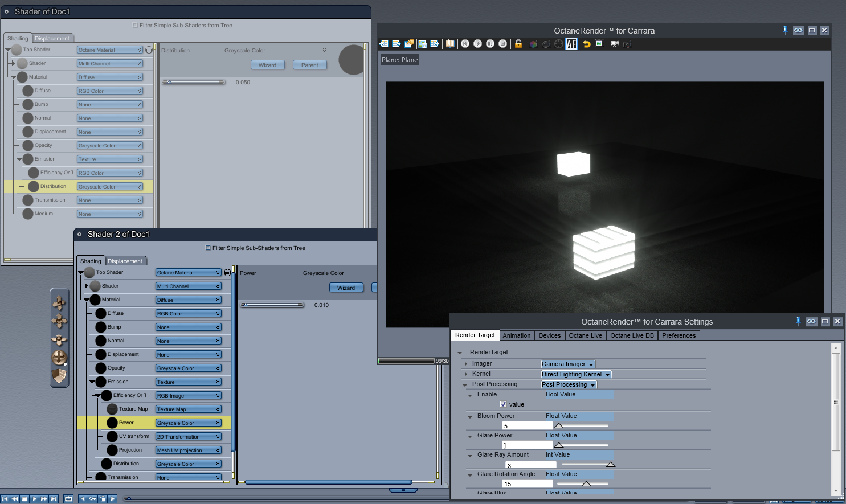This screenshot has width=846, height=504.
Task: Open the Preferences tab
Action: [679, 335]
